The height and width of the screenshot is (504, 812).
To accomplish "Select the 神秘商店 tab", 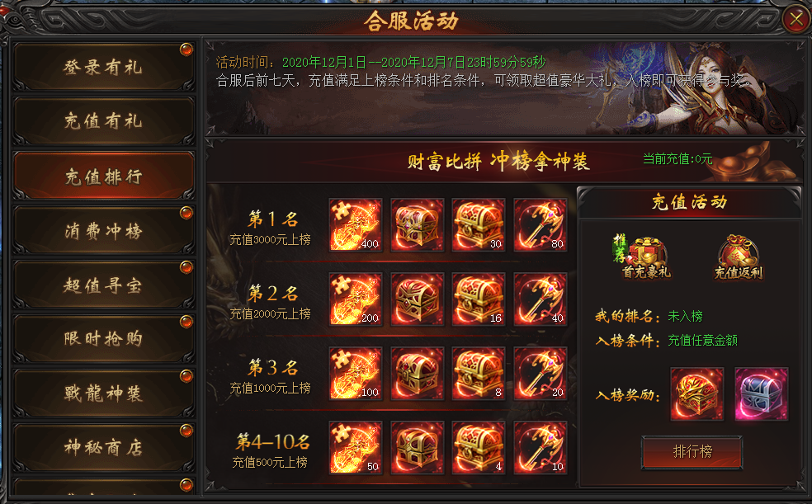I will [104, 448].
